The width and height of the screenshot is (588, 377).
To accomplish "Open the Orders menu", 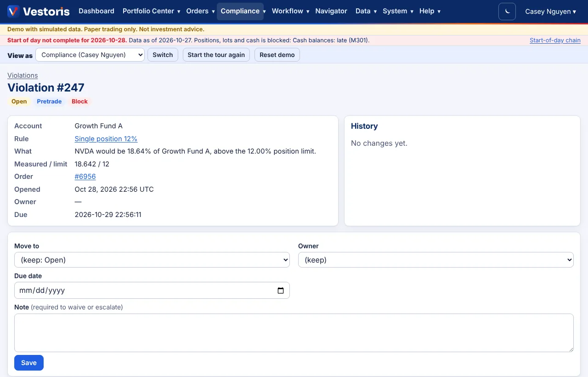I will pyautogui.click(x=200, y=11).
